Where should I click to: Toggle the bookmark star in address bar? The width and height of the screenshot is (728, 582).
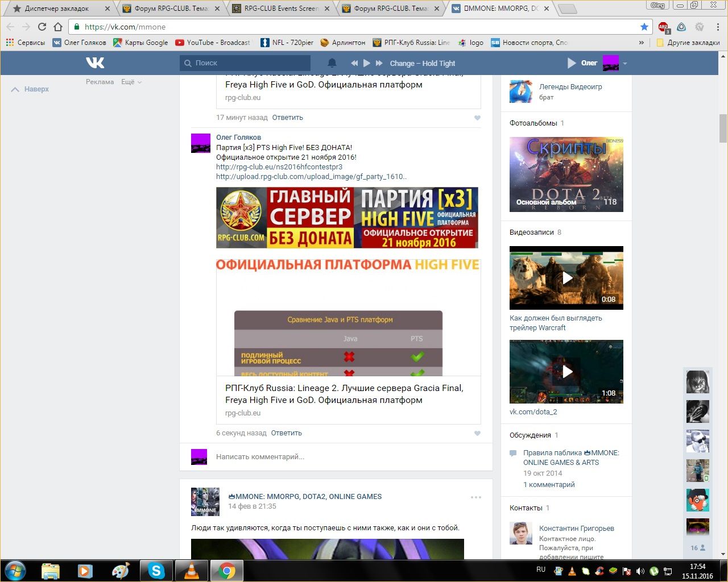[x=644, y=27]
